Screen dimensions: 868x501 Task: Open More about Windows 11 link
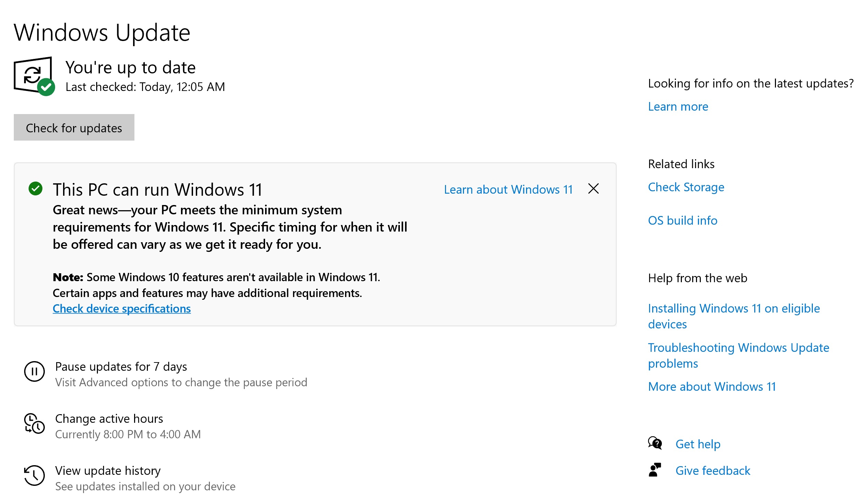pyautogui.click(x=711, y=387)
